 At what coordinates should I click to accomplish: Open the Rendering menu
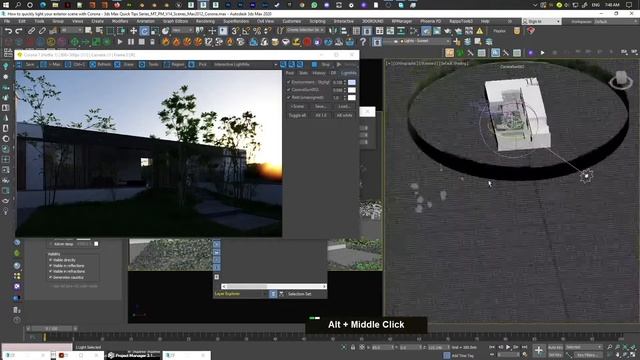click(205, 21)
